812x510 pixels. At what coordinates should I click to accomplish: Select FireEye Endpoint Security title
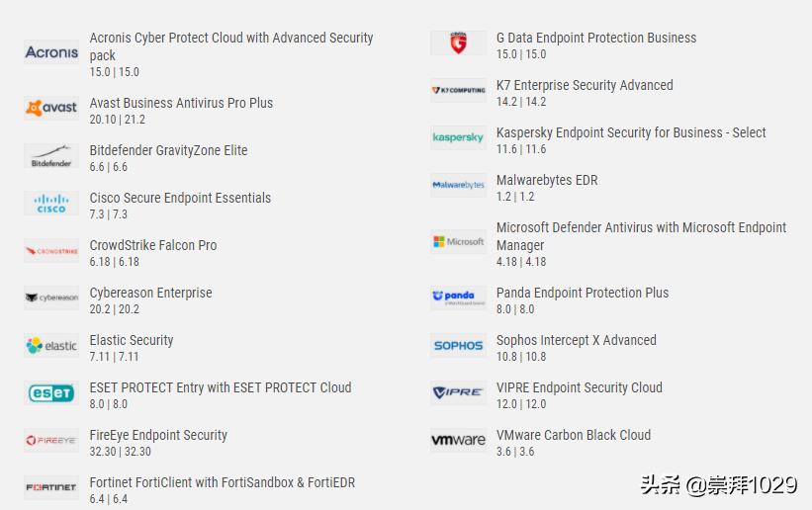coord(158,435)
